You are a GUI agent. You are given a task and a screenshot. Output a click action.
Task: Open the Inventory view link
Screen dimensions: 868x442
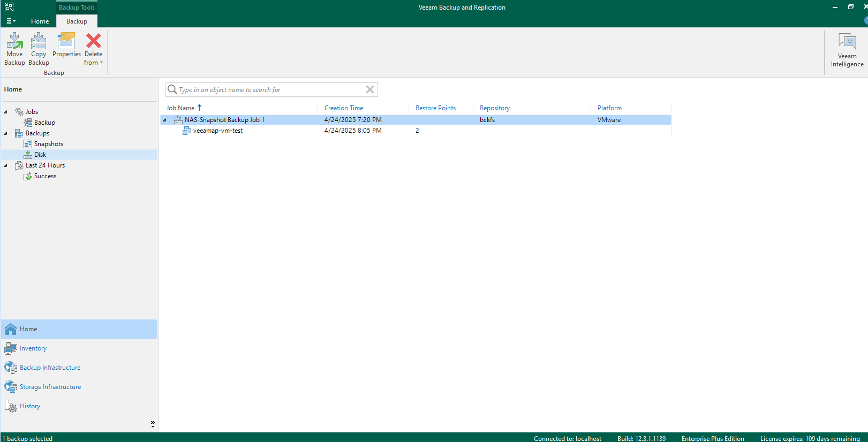click(x=33, y=348)
